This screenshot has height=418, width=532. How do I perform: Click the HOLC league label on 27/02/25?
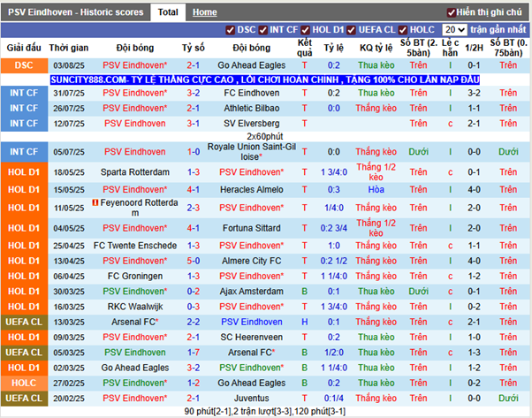click(24, 383)
